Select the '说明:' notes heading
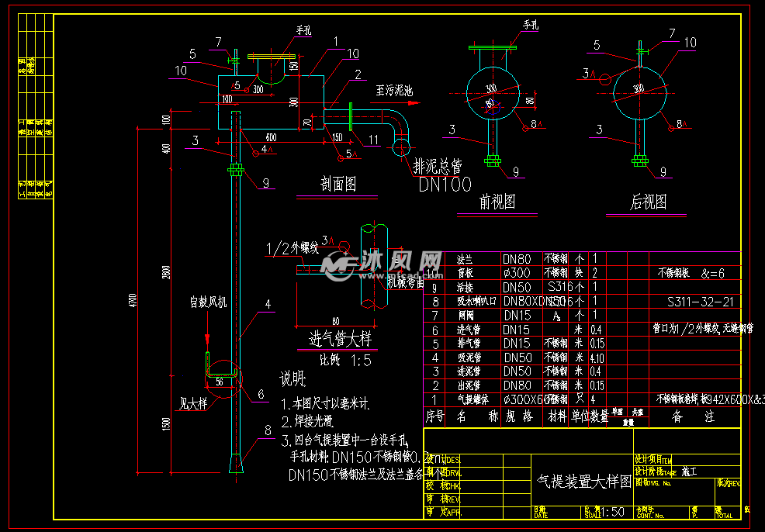Screen dimensions: 765x532 292,378
